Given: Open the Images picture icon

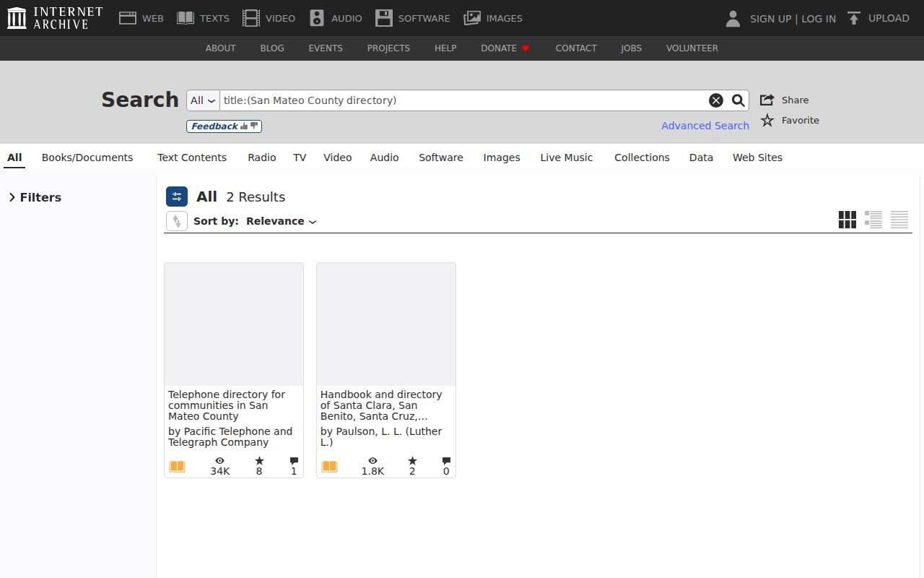Looking at the screenshot, I should 472,18.
